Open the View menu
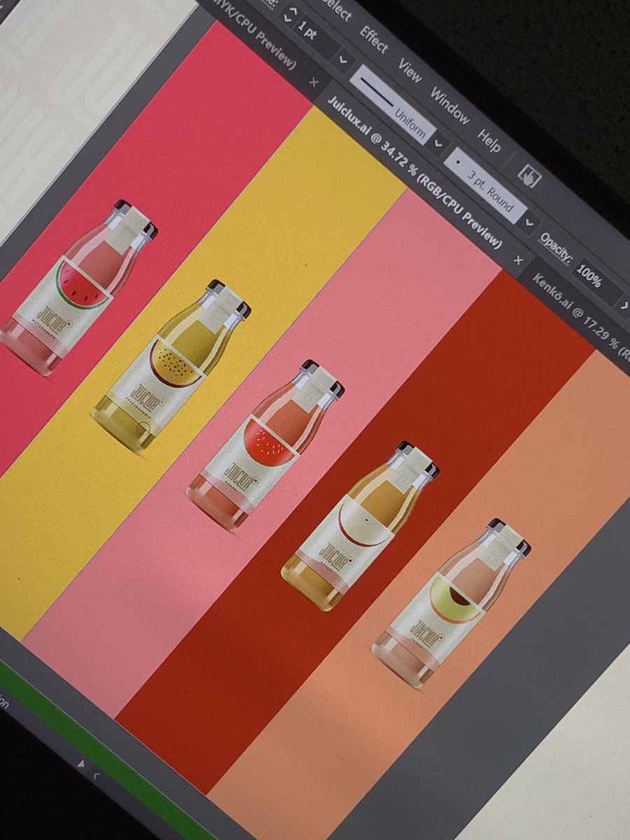630x840 pixels. click(410, 70)
